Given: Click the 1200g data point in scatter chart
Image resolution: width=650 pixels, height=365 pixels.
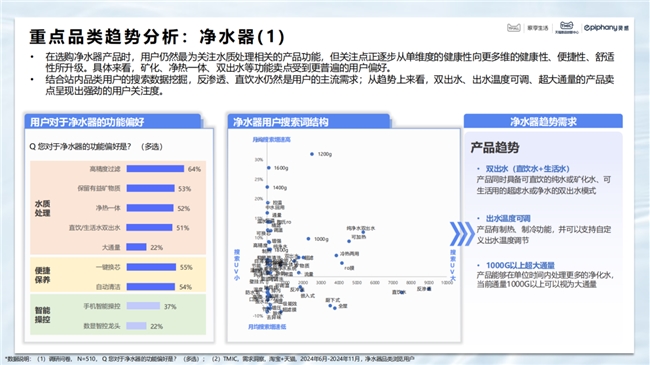Looking at the screenshot, I should [x=312, y=154].
